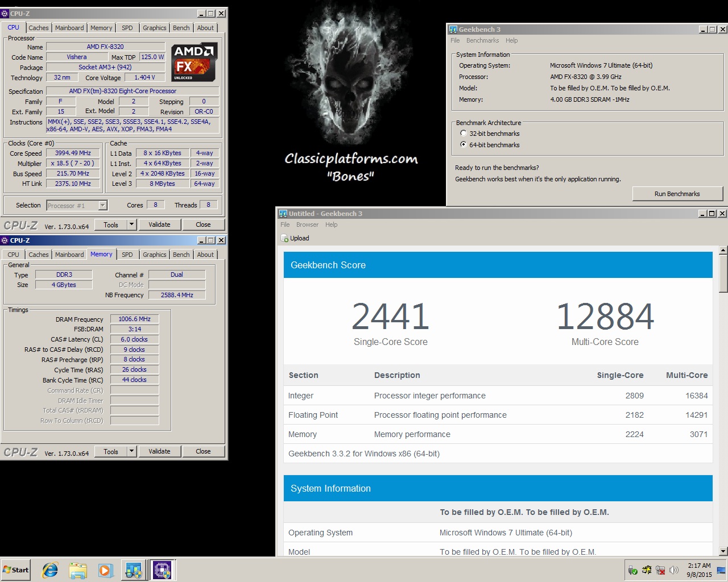Image resolution: width=728 pixels, height=582 pixels.
Task: Click the network tray icon with red X
Action: coord(660,570)
